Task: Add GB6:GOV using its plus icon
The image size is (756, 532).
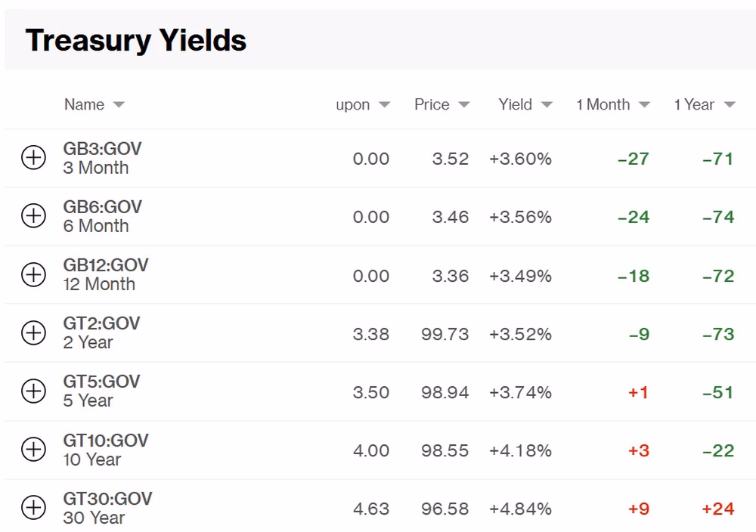Action: [x=33, y=216]
